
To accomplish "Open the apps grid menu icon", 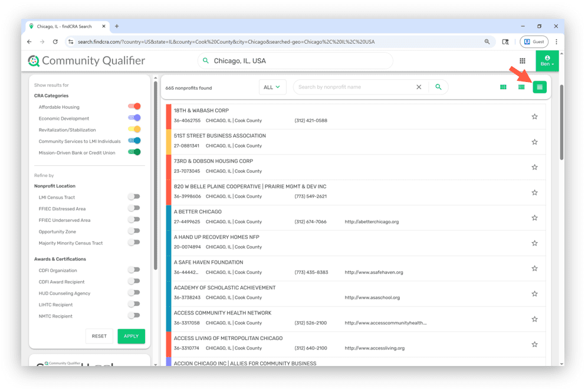I will [523, 61].
